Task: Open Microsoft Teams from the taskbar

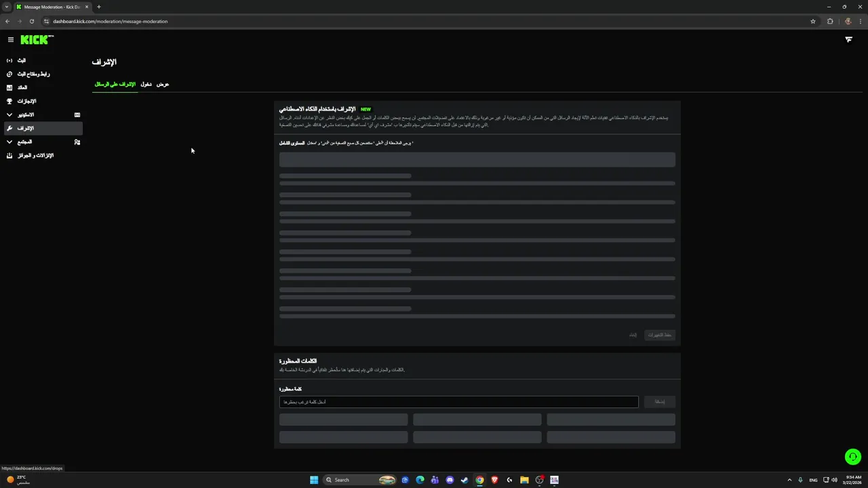Action: click(435, 480)
